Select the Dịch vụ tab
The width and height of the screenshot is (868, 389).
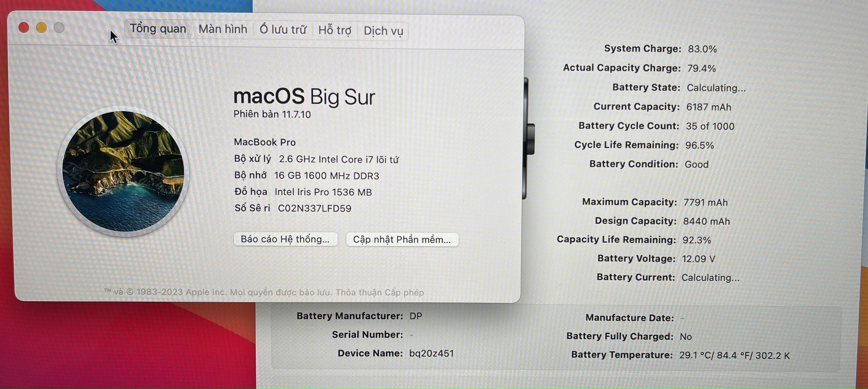point(383,31)
